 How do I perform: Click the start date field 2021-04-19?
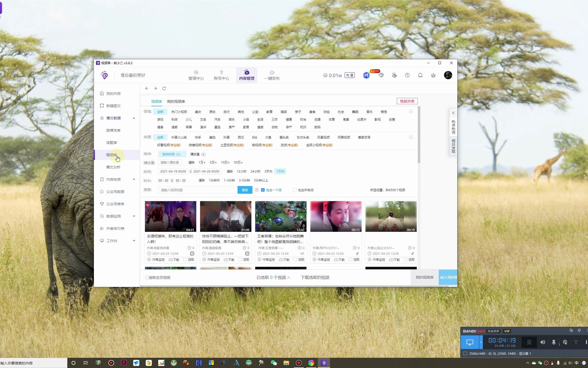click(173, 171)
